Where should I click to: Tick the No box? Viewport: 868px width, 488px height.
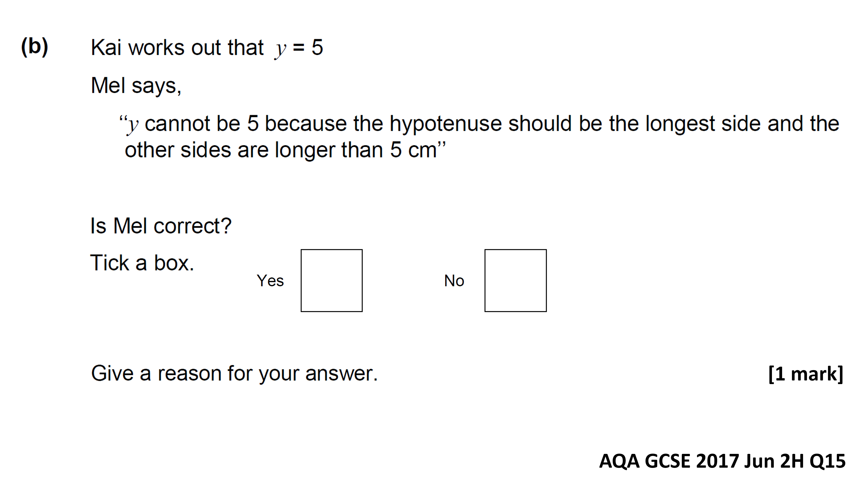coord(516,281)
